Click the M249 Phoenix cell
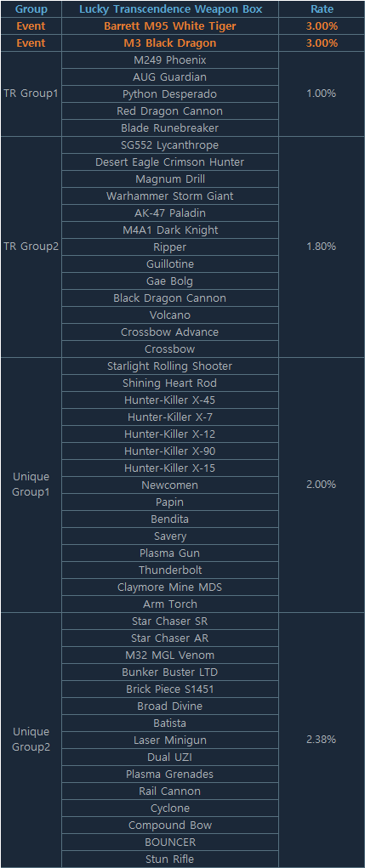Image resolution: width=365 pixels, height=868 pixels. click(x=169, y=60)
